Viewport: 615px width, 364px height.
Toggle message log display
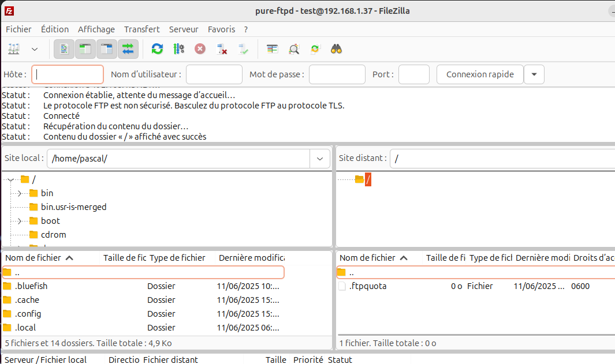(x=64, y=49)
